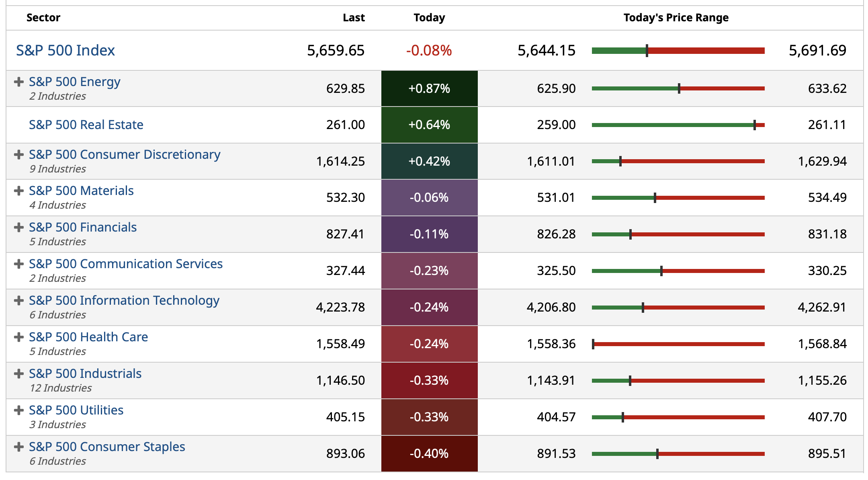This screenshot has height=480, width=868.
Task: Expand S&P 500 Communication Services industries
Action: coord(18,264)
